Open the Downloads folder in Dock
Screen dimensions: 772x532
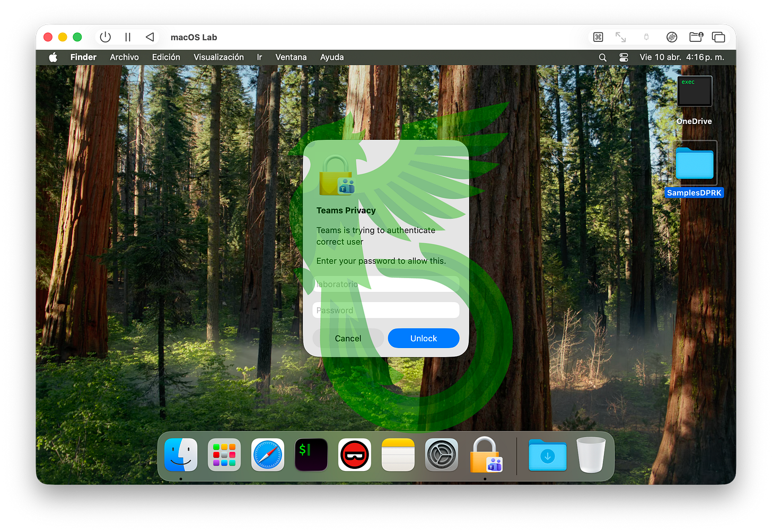point(548,455)
